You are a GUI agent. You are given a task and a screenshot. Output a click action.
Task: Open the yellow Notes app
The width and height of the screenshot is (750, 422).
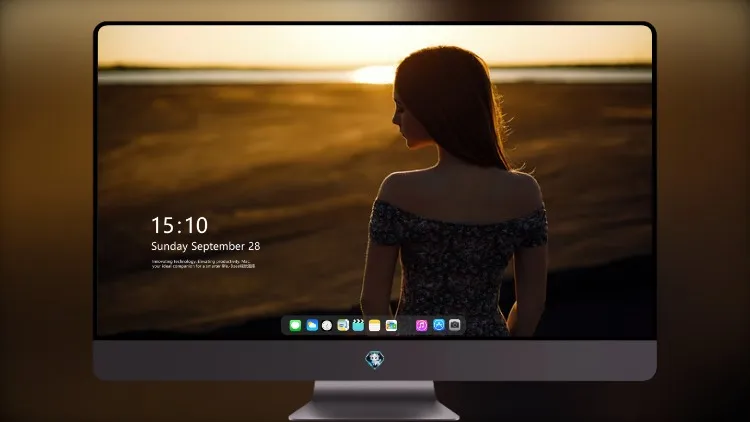[x=375, y=325]
